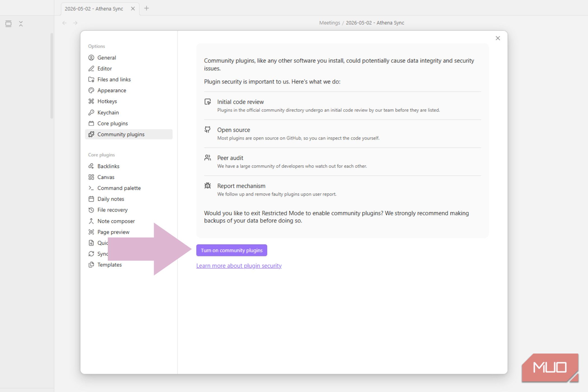Open Keychain settings via key icon
This screenshot has height=392, width=588.
click(x=91, y=113)
